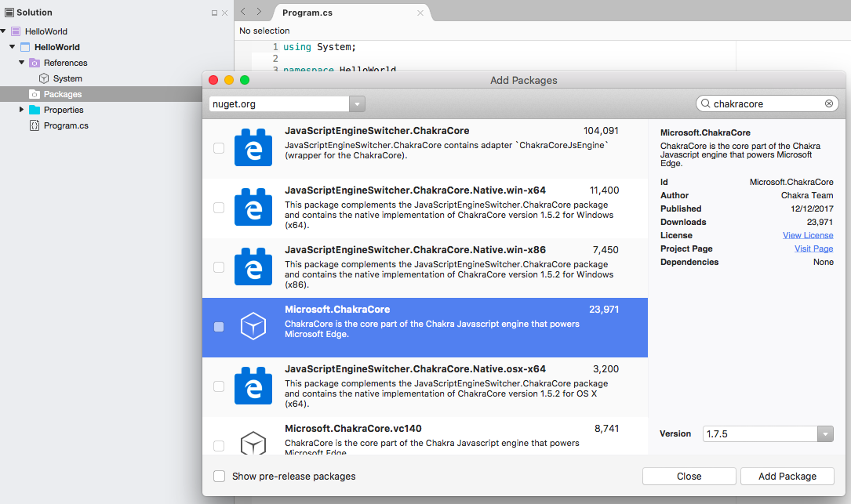
Task: Click the Properties folder icon
Action: tap(35, 110)
